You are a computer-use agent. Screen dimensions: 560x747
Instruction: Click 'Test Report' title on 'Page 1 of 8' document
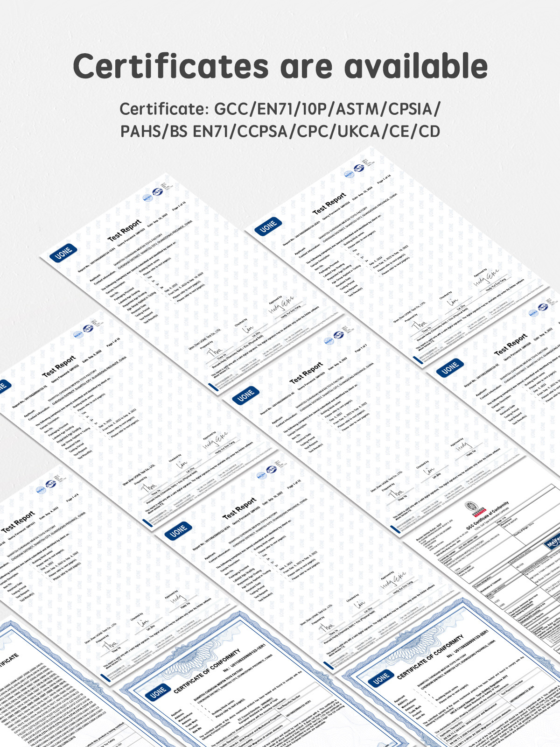(x=18, y=522)
